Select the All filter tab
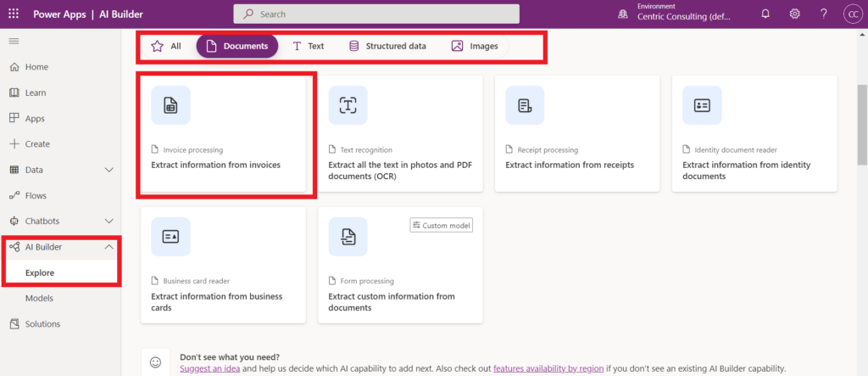The width and height of the screenshot is (868, 376). [166, 46]
